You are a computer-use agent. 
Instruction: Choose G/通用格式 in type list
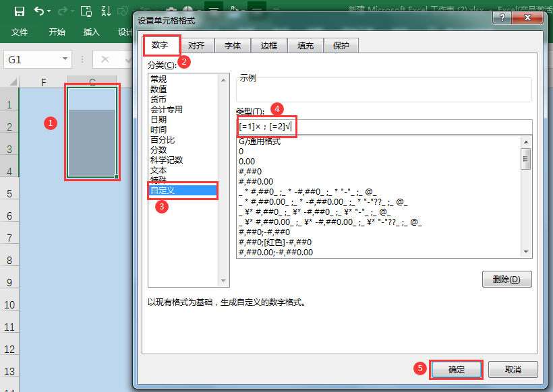(x=260, y=141)
